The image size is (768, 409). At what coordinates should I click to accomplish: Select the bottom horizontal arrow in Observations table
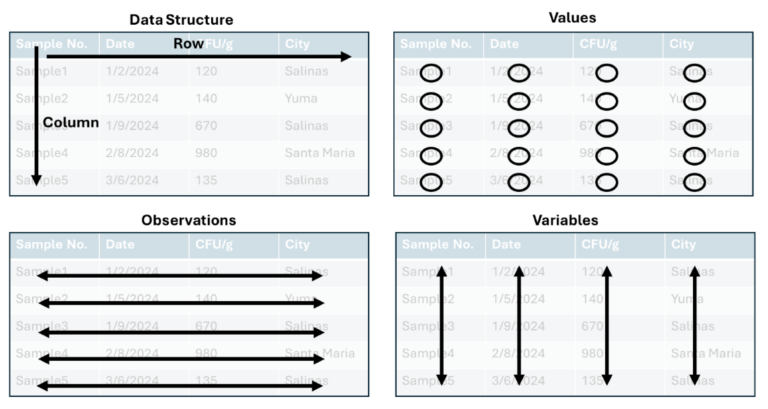[x=180, y=385]
